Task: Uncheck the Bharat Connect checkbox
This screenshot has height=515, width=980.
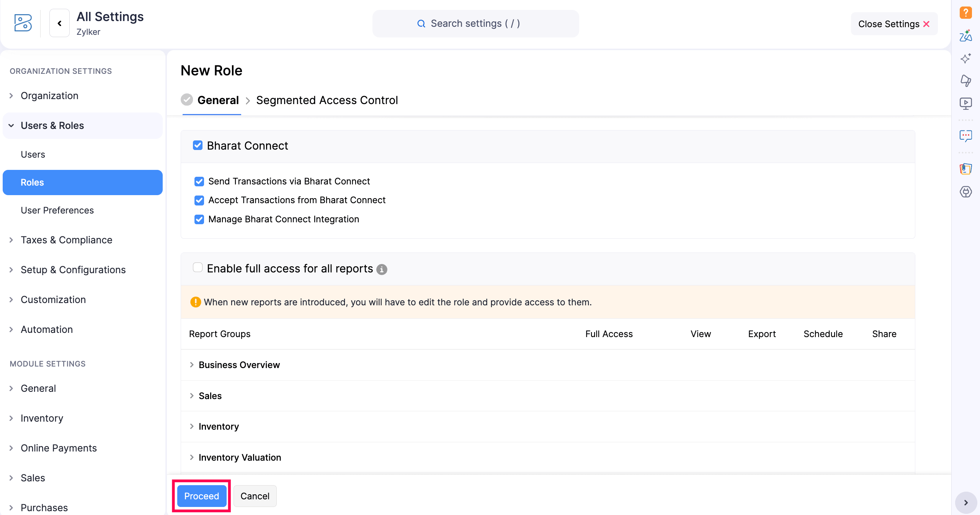Action: click(x=198, y=145)
